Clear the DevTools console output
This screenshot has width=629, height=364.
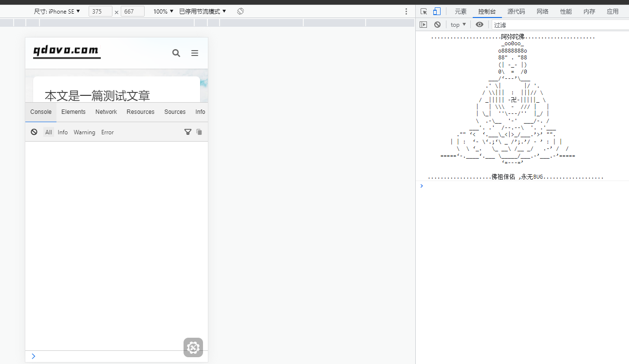437,24
